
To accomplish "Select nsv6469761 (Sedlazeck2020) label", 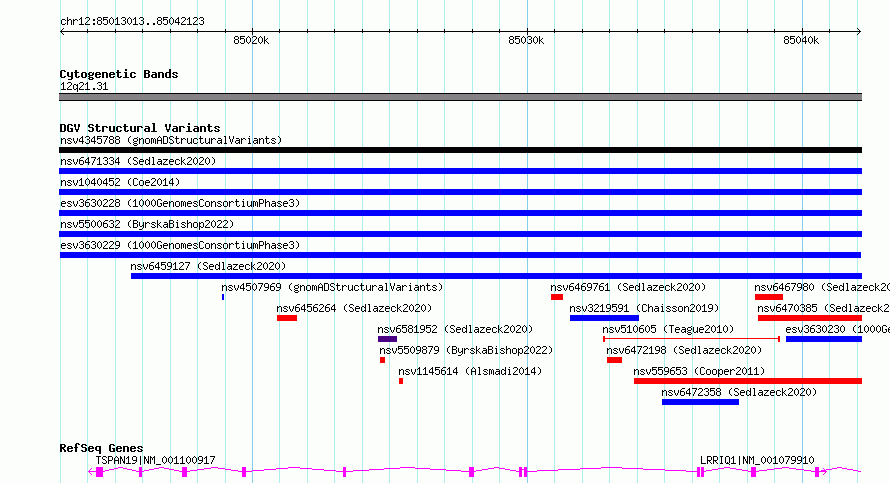I will pyautogui.click(x=628, y=287).
